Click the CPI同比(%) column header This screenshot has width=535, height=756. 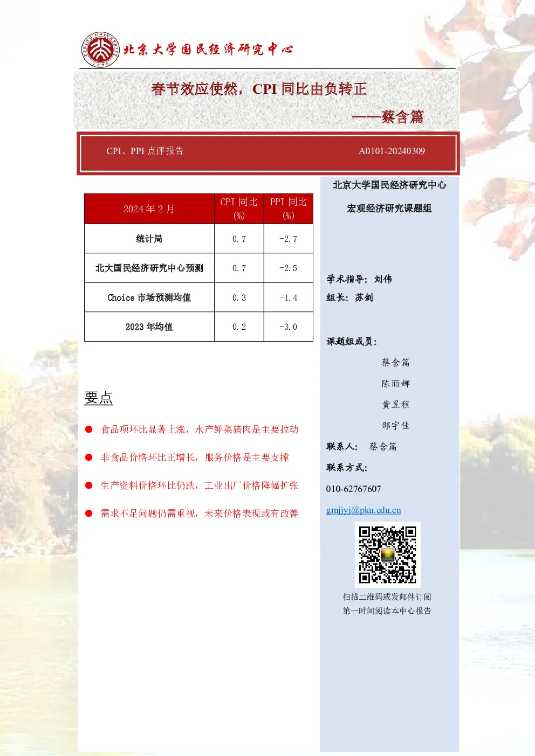(239, 209)
